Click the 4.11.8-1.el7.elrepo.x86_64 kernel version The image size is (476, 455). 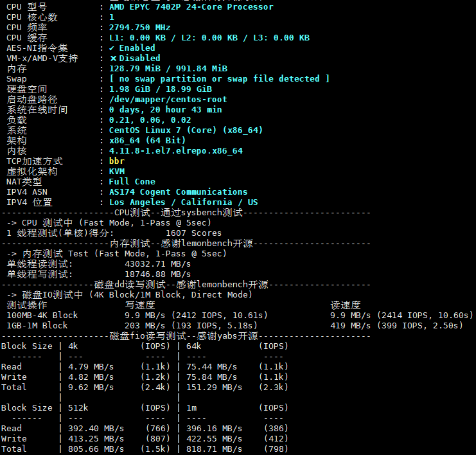pyautogui.click(x=175, y=151)
